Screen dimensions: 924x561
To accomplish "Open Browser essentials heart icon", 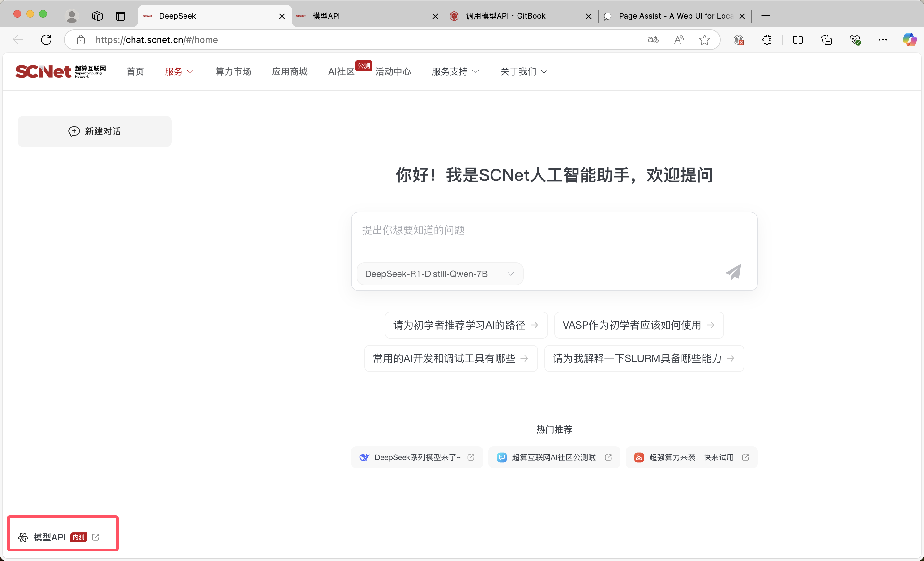I will (x=855, y=40).
